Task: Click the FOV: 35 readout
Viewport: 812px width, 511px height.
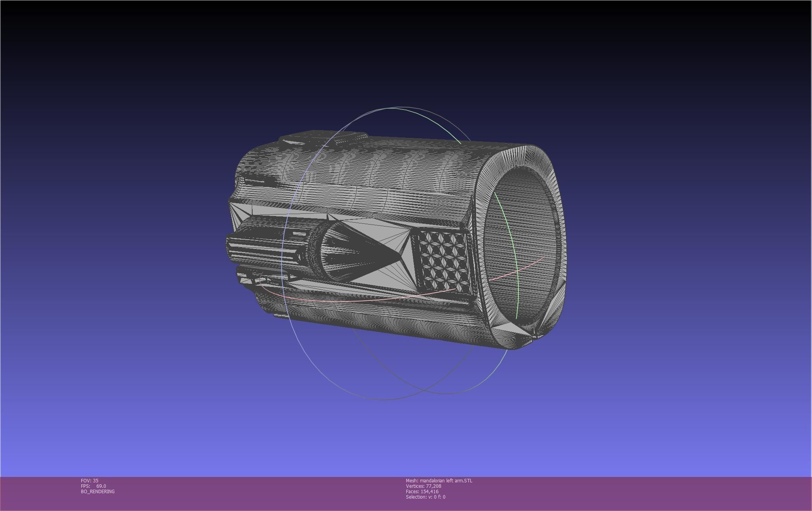Action: tap(89, 480)
